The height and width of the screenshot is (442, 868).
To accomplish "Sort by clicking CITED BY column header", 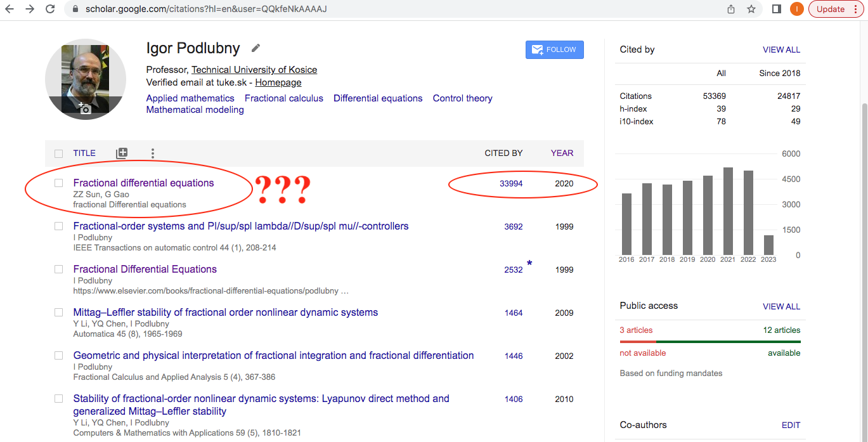I will [x=503, y=153].
